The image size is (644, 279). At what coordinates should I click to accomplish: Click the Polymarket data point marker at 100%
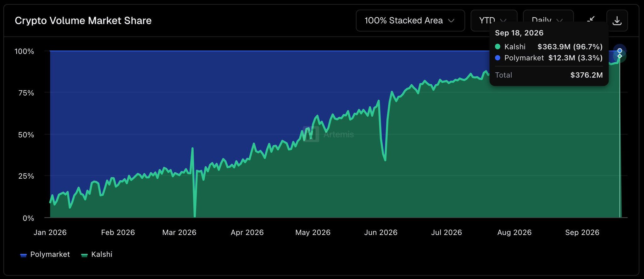coord(619,51)
